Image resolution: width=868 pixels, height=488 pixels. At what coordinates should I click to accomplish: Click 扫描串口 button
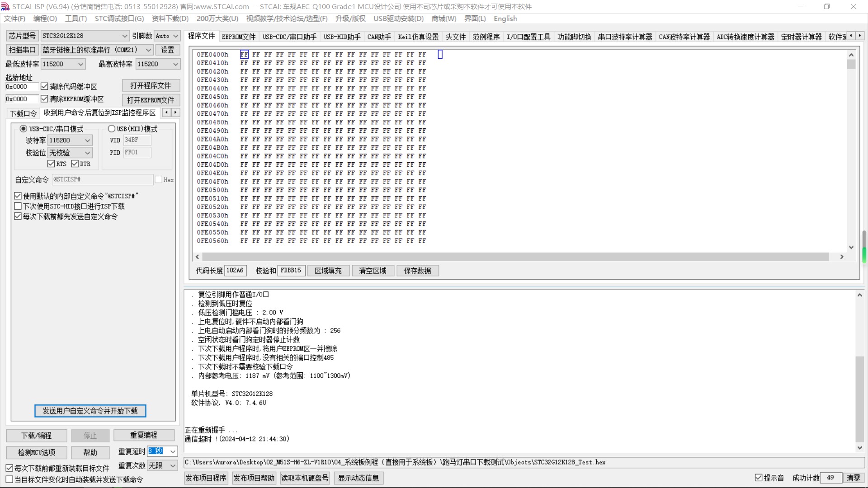pos(22,50)
